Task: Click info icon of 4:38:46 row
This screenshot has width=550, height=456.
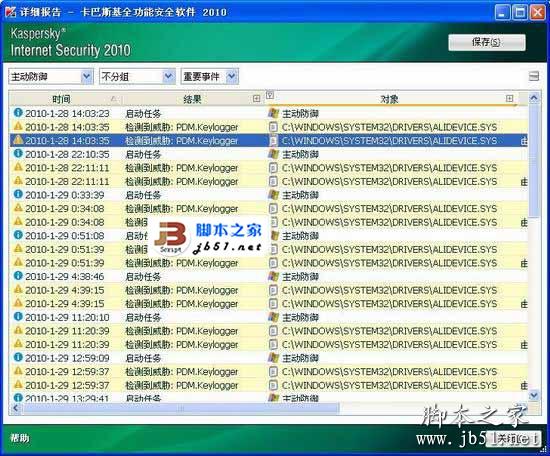Action: [18, 276]
